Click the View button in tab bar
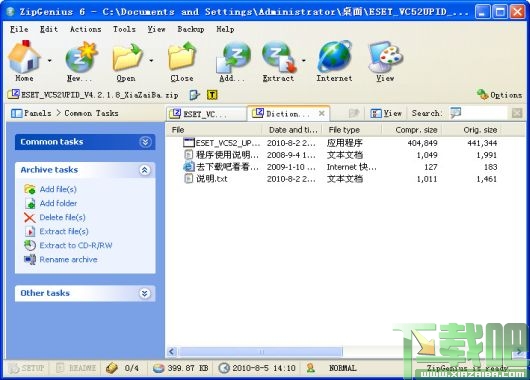This screenshot has width=530, height=380. 386,113
